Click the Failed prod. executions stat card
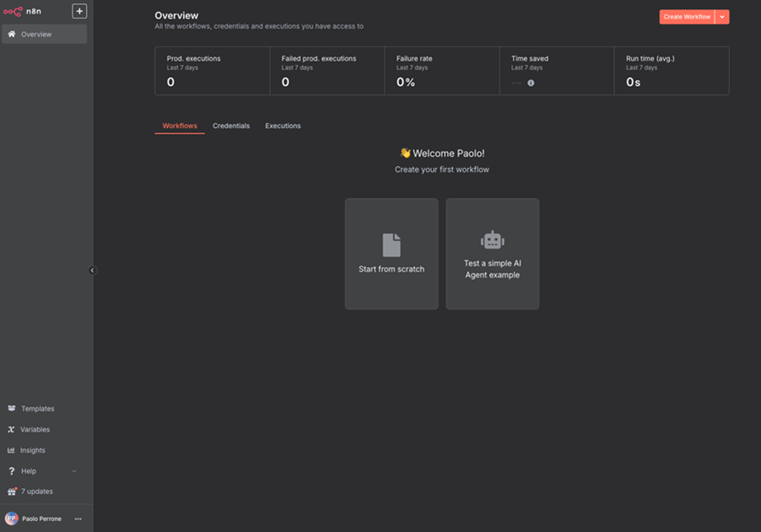This screenshot has height=532, width=761. click(327, 71)
